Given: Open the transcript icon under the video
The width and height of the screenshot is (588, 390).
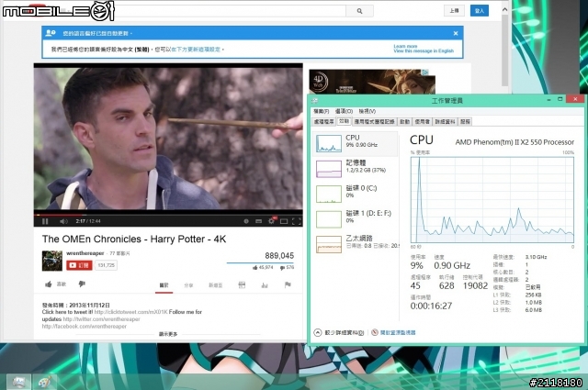Looking at the screenshot, I should tap(242, 285).
